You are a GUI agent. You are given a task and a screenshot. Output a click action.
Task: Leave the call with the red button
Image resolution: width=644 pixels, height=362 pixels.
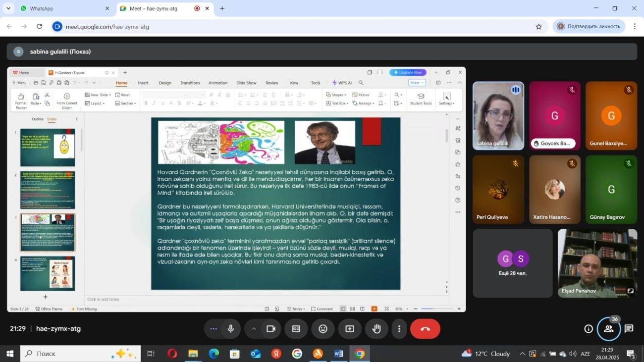coord(425,329)
